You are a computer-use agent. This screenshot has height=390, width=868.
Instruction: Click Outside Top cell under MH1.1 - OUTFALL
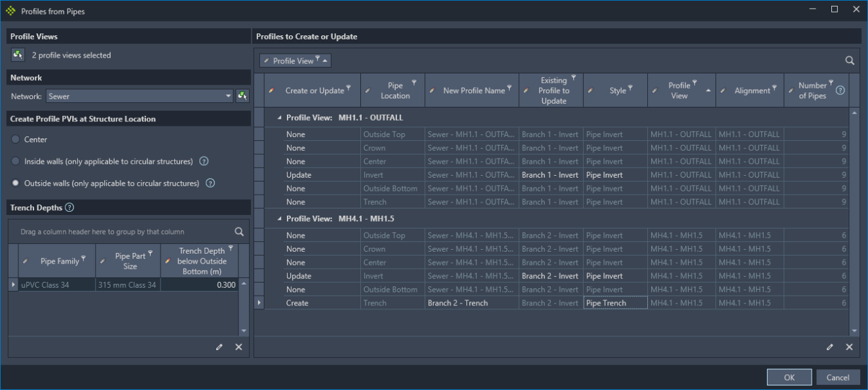(x=392, y=134)
